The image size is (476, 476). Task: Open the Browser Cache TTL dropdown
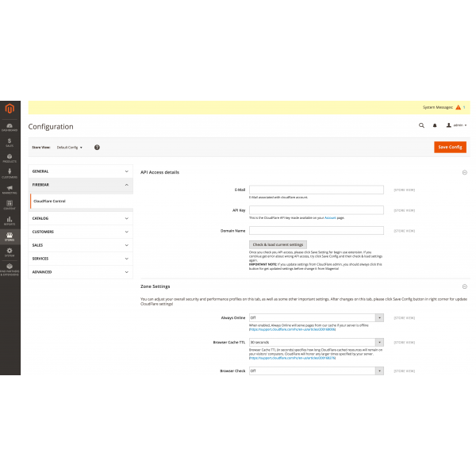pos(317,342)
